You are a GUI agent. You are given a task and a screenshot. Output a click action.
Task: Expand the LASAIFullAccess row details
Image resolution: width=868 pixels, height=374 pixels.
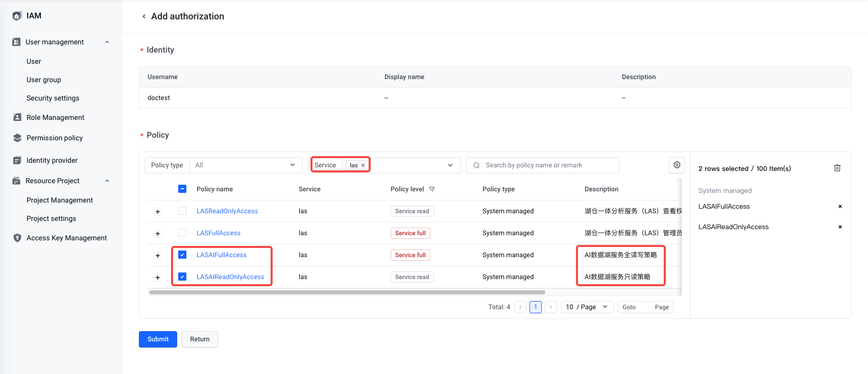[158, 256]
